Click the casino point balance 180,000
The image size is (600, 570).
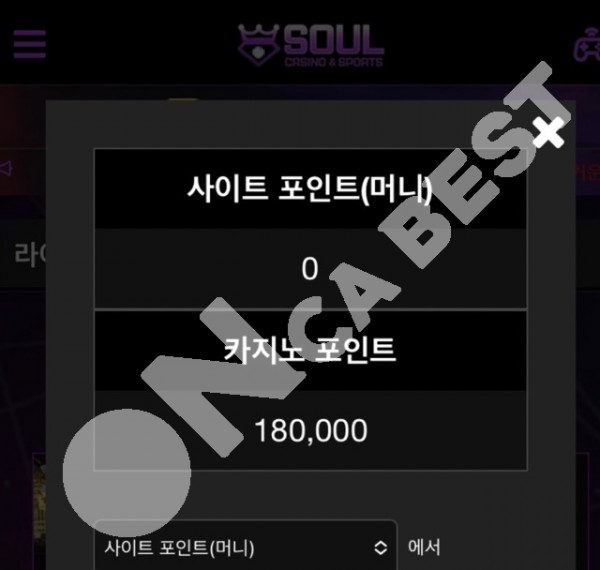coord(310,430)
